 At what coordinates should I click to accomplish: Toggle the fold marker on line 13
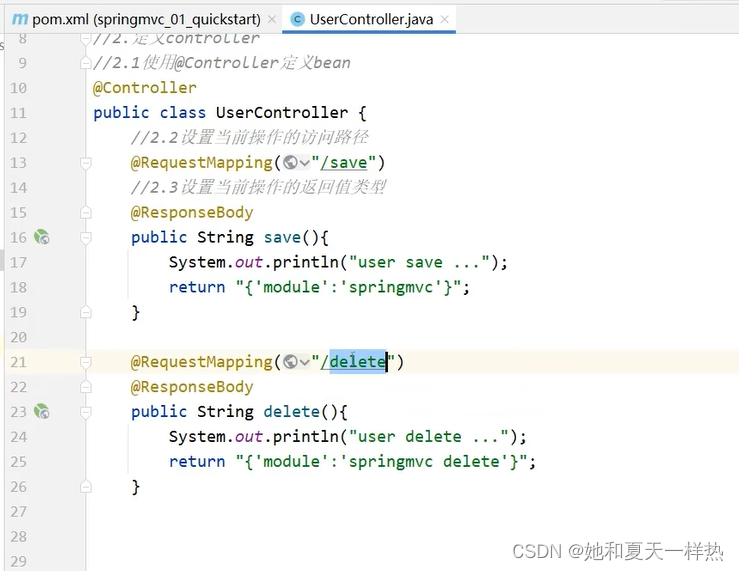(x=86, y=163)
